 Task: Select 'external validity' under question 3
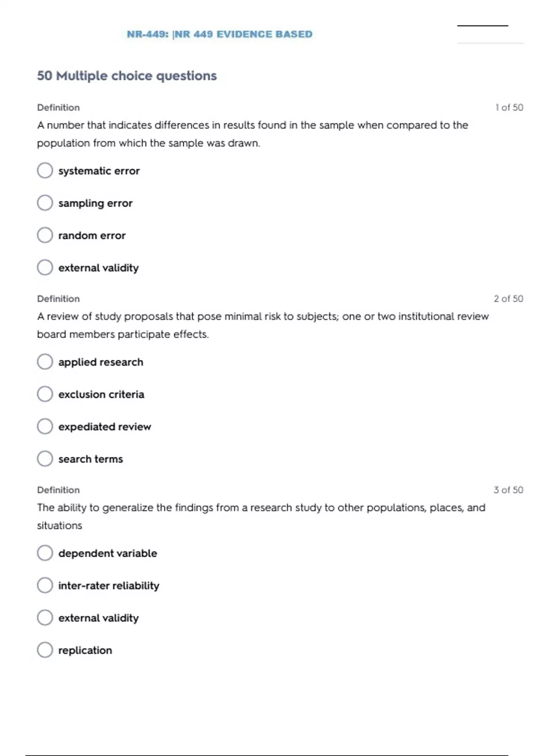45,618
